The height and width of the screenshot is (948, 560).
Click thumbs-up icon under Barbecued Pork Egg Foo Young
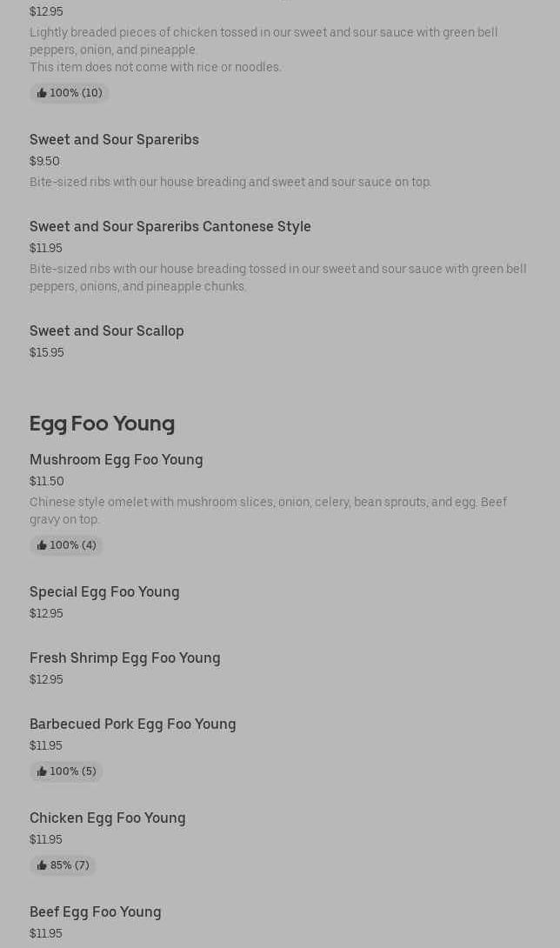[x=42, y=771]
